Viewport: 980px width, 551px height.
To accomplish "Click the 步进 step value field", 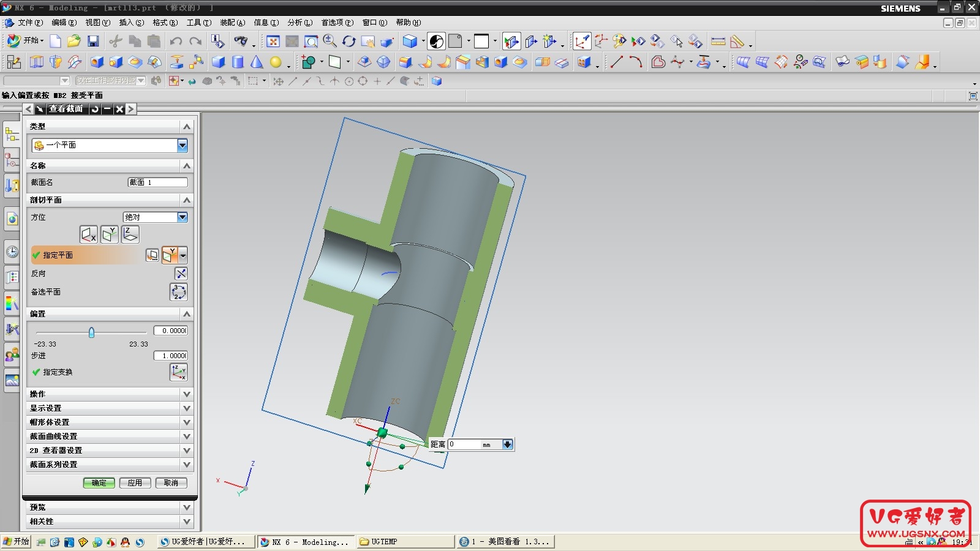I will [x=171, y=356].
